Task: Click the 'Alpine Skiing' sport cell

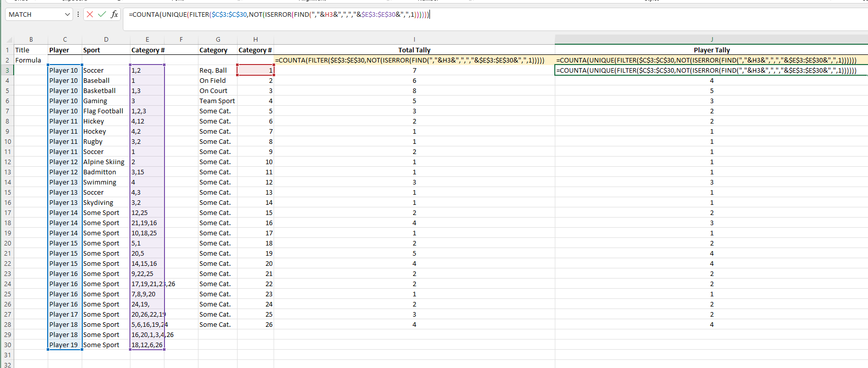Action: [x=106, y=162]
